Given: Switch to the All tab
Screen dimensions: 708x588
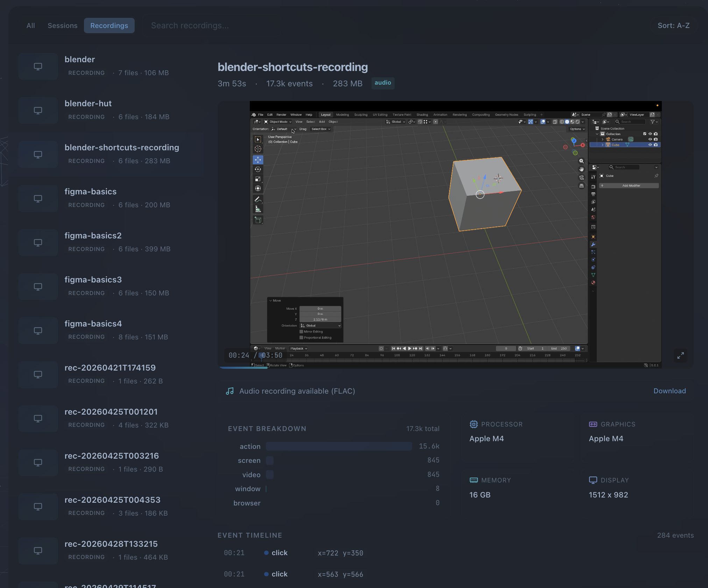Looking at the screenshot, I should tap(31, 26).
